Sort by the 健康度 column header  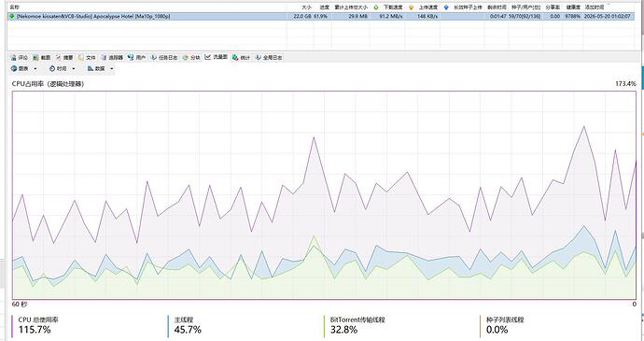tap(573, 7)
